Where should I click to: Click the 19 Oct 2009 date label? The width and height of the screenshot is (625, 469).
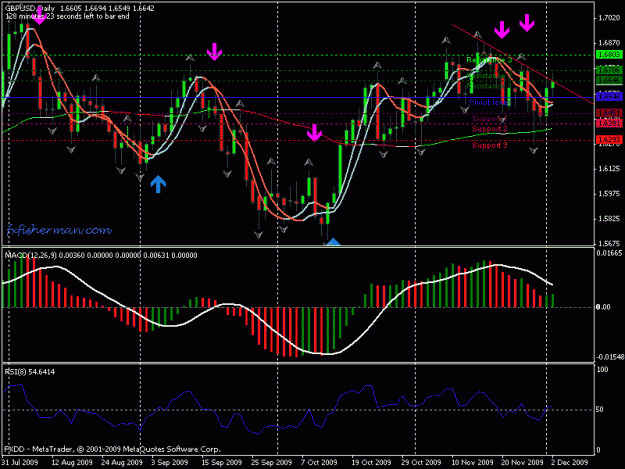click(x=371, y=462)
